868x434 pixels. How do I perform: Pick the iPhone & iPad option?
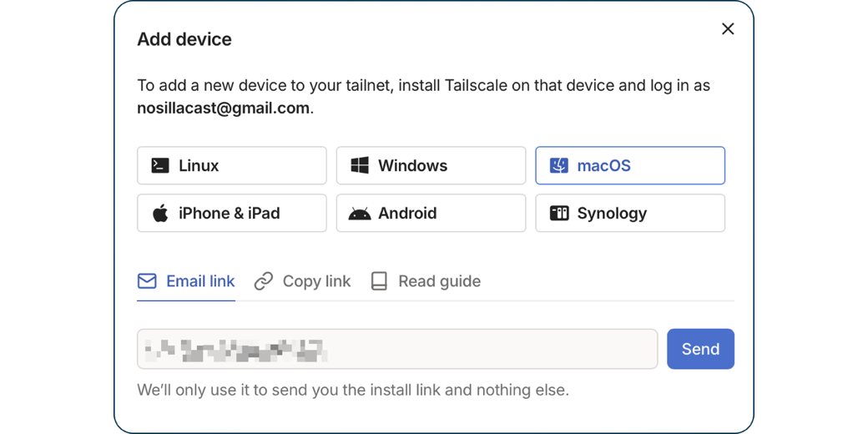[x=231, y=213]
